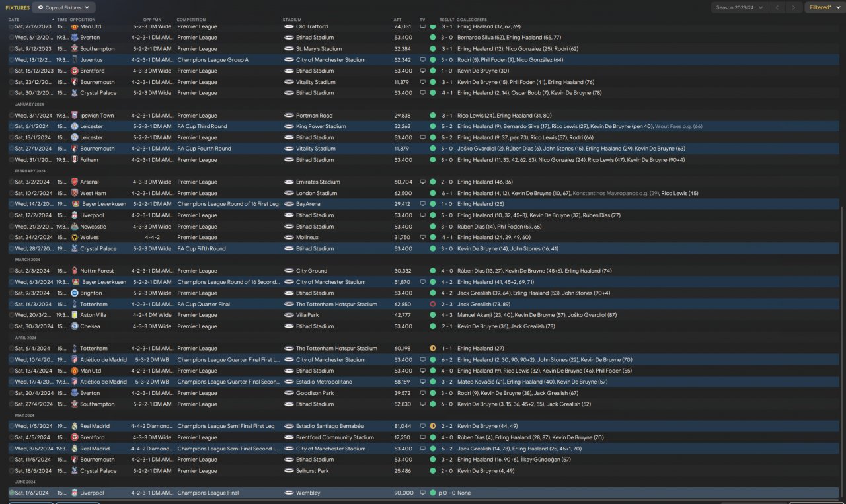Tick the selection circle for the Brentford 16/12/2023 fixture
Viewport: 846px width, 504px height.
point(11,71)
